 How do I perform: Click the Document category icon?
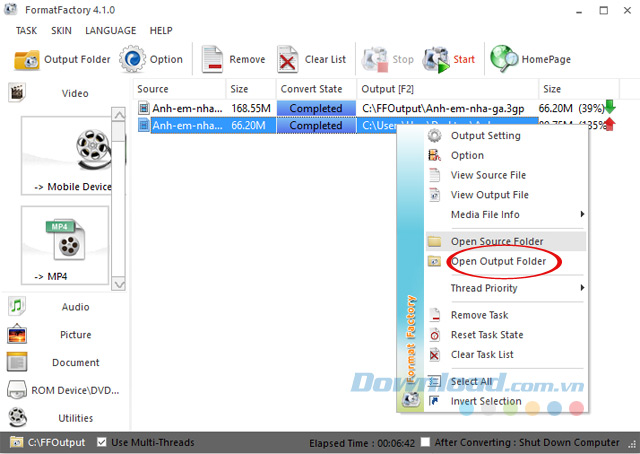pos(17,362)
